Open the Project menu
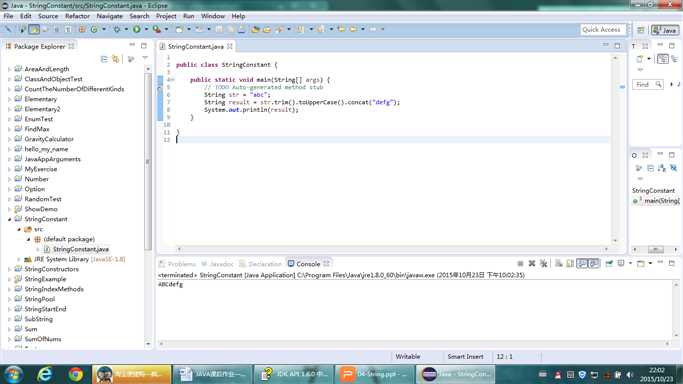Viewport: 683px width, 384px height. tap(166, 16)
